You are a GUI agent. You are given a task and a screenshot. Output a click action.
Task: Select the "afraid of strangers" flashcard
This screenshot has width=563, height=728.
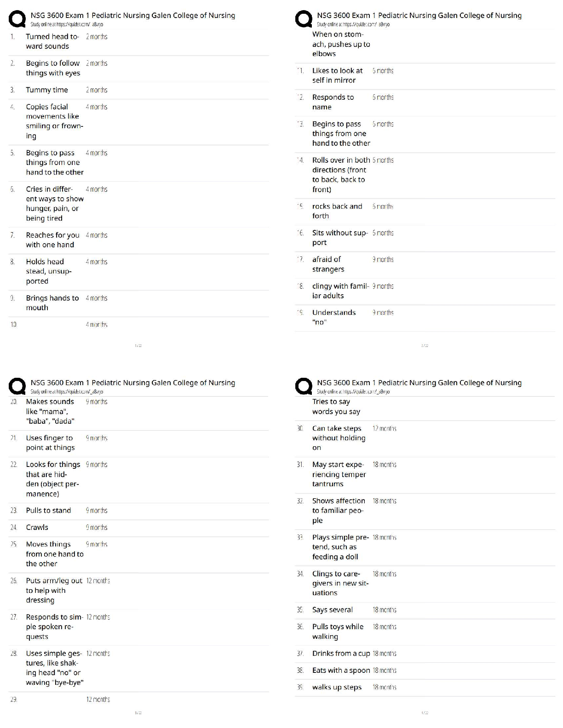point(328,264)
